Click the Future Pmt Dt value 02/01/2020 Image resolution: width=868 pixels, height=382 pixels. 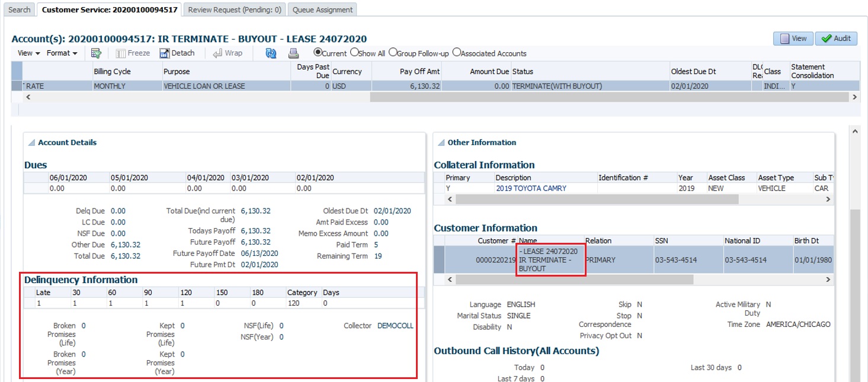(260, 265)
